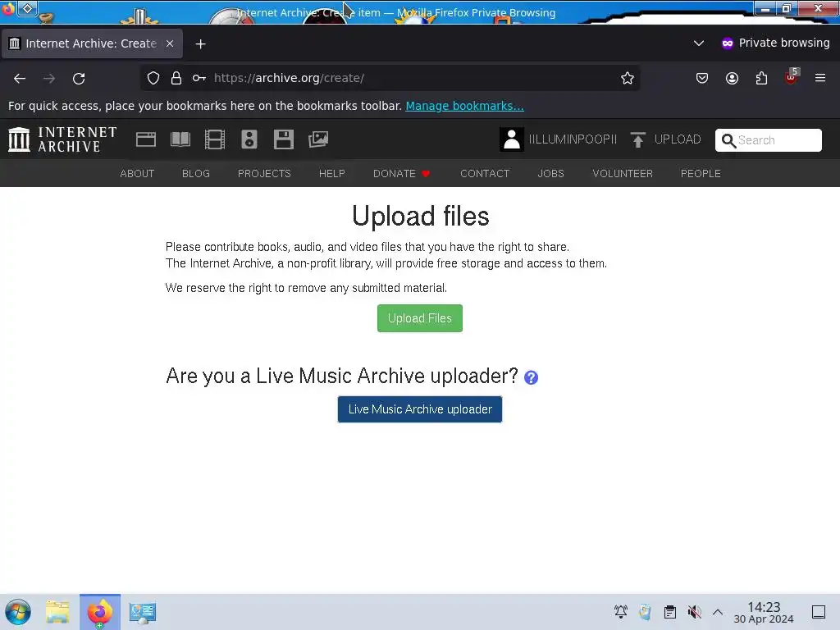Open the Software floppy disk icon
Viewport: 840px width, 630px height.
[x=283, y=139]
